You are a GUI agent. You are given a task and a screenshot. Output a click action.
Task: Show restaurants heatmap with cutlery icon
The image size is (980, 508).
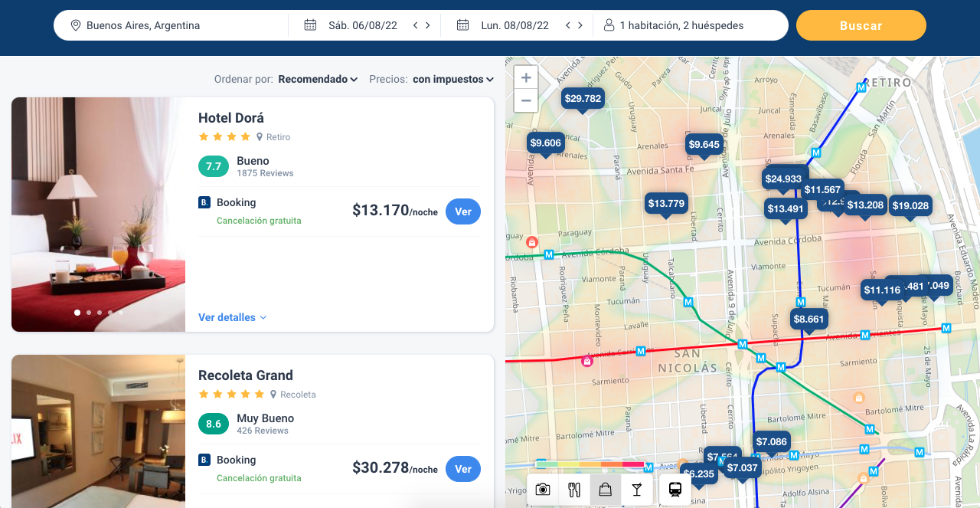coord(574,490)
